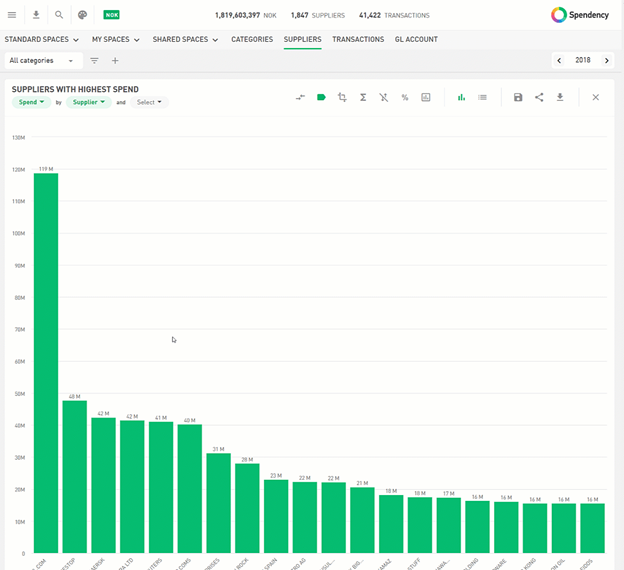The image size is (624, 570).
Task: Click the crop icon in chart toolbar
Action: coord(342,97)
